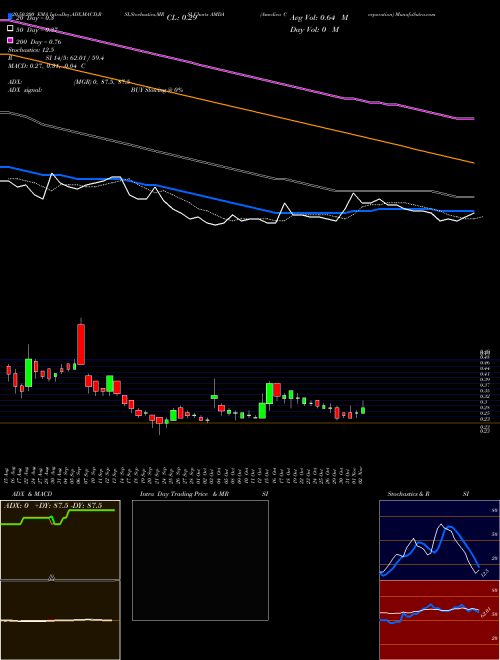Click the "Intra Day Trading Price & MR" title

coord(184,494)
